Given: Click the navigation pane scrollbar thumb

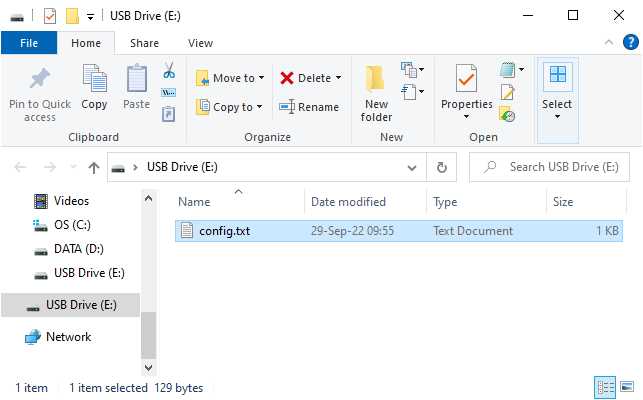Looking at the screenshot, I should 148,335.
